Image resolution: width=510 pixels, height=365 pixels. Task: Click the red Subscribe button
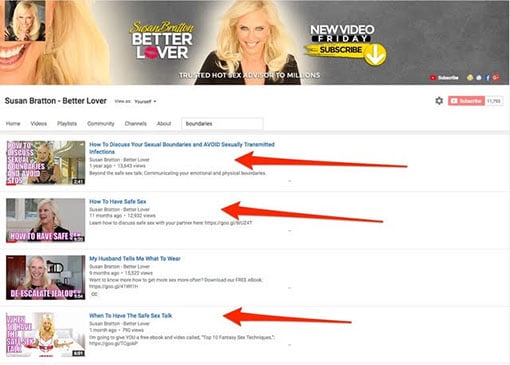click(x=466, y=101)
